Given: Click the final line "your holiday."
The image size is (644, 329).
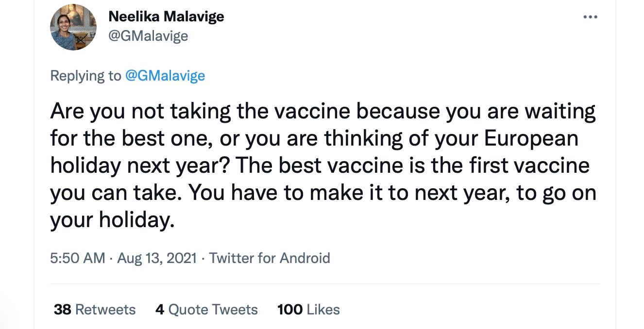Looking at the screenshot, I should (112, 221).
